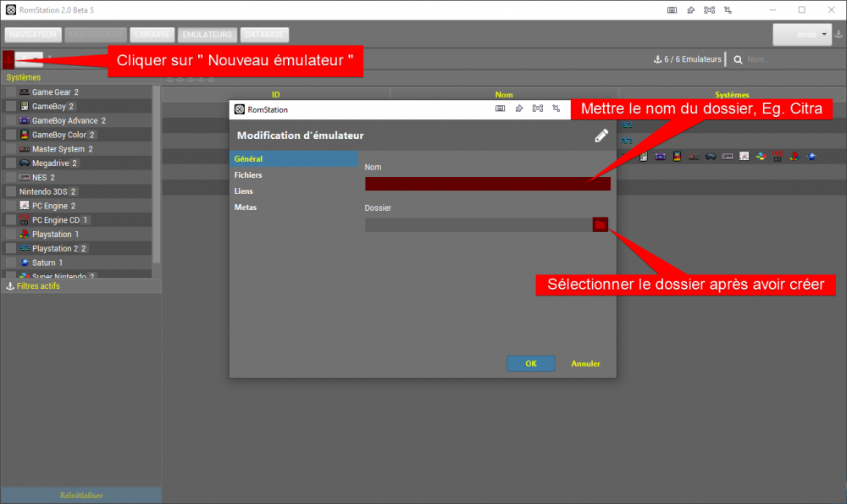Viewport: 847px width, 504px height.
Task: Click the pencil edit icon in the dialog
Action: tap(601, 136)
